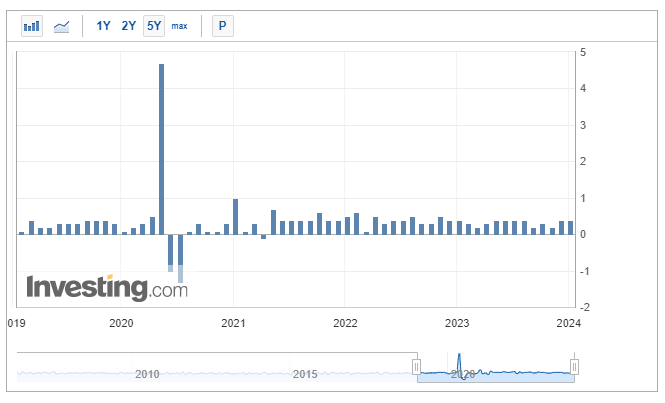
Task: Click the P button in toolbar
Action: point(223,26)
